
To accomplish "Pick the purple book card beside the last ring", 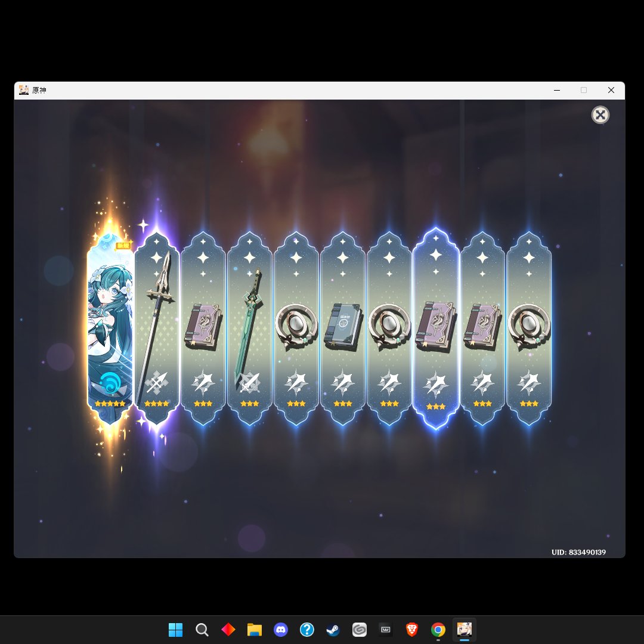I will (482, 329).
